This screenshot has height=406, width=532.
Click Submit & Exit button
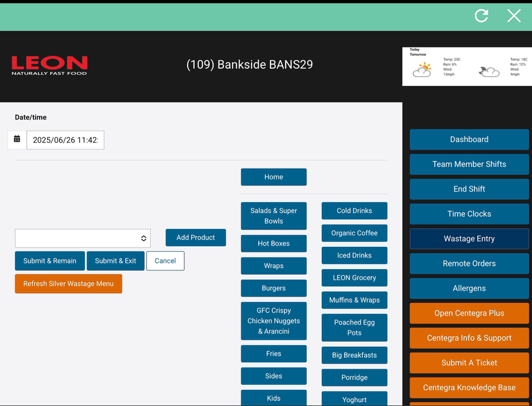115,261
